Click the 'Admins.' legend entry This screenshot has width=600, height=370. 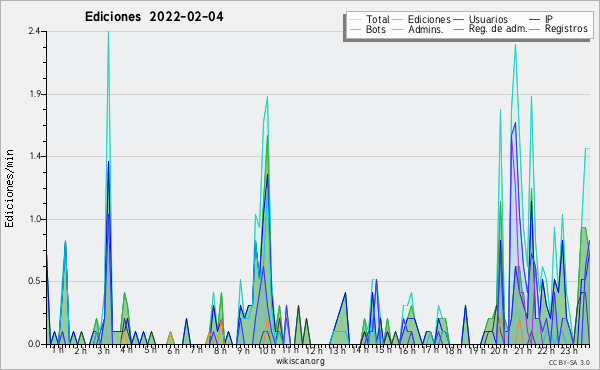click(x=426, y=29)
